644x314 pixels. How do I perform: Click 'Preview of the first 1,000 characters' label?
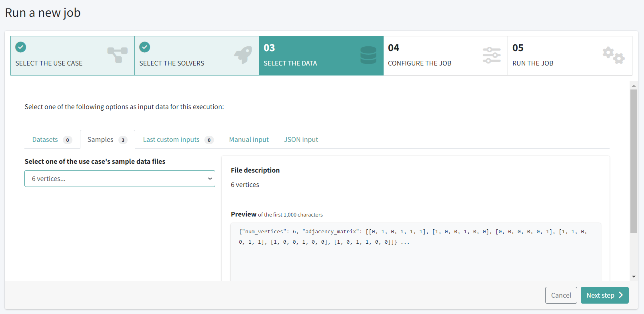pyautogui.click(x=277, y=215)
